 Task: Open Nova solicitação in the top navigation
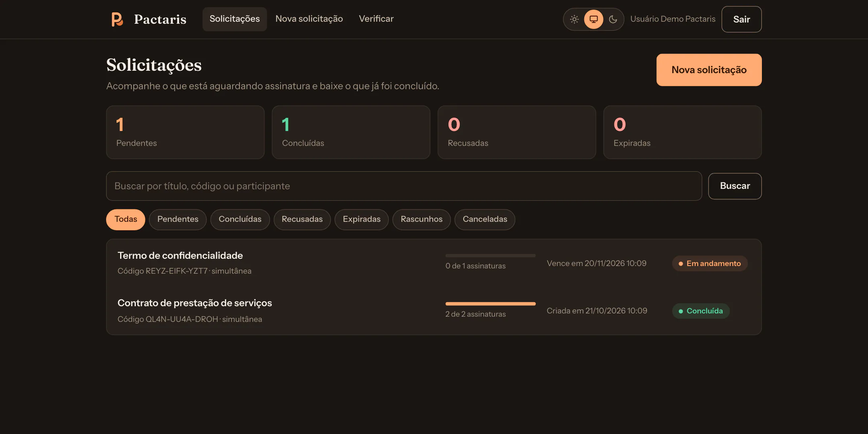click(x=309, y=19)
